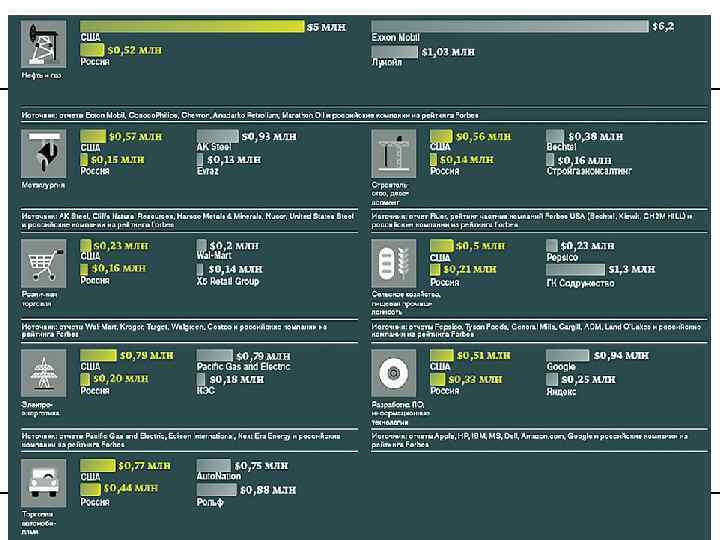720x540 pixels.
Task: Select the "$0,21 млн" value
Action: pyautogui.click(x=470, y=269)
